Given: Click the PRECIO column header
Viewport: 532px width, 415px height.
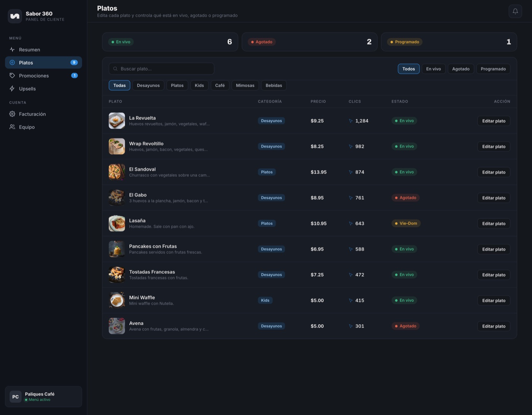Looking at the screenshot, I should pyautogui.click(x=318, y=101).
